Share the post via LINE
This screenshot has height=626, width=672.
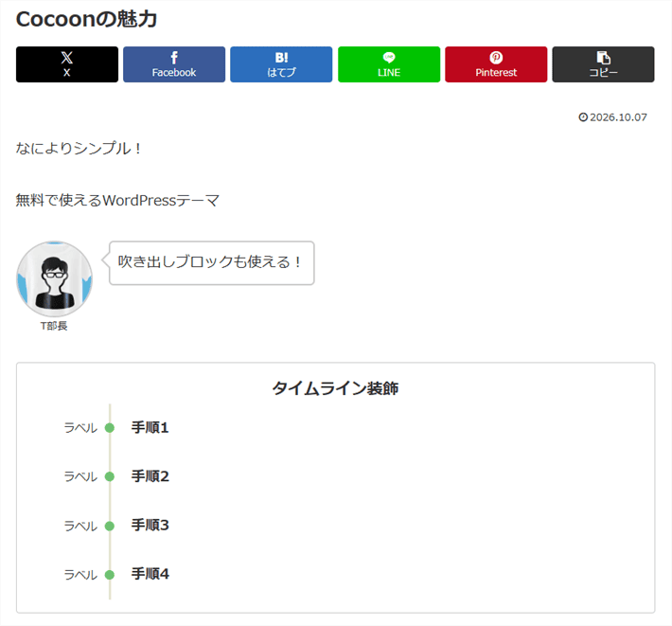coord(389,64)
